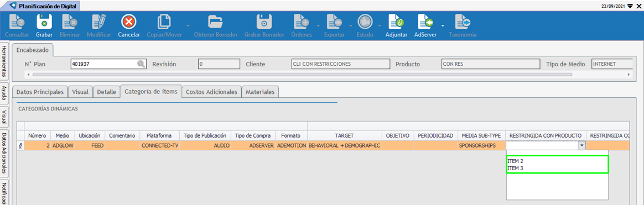Image resolution: width=644 pixels, height=205 pixels.
Task: Click the MEDIA SUB-TYPE column header
Action: click(481, 135)
